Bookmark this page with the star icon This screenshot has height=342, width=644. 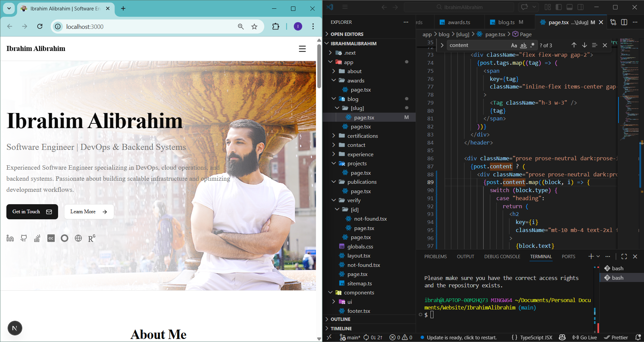[x=254, y=26]
